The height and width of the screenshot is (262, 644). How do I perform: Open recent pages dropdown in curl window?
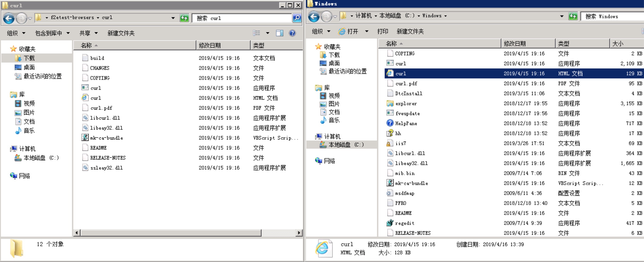click(x=30, y=18)
